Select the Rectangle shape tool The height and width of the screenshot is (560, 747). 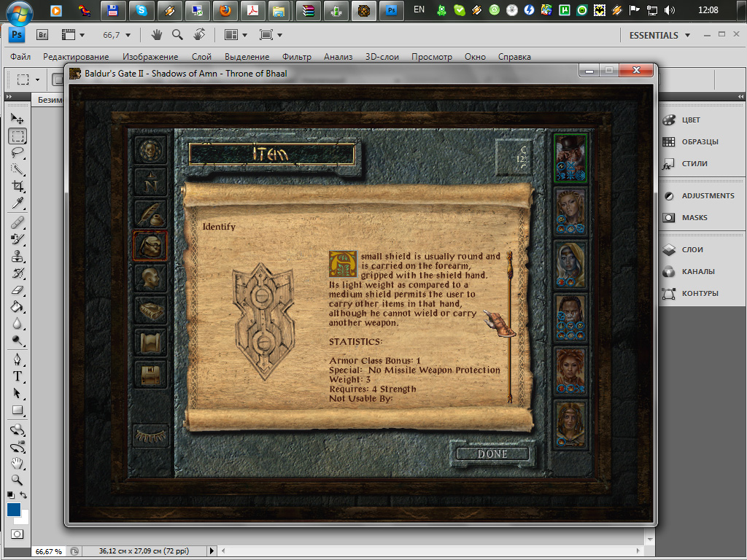click(18, 411)
